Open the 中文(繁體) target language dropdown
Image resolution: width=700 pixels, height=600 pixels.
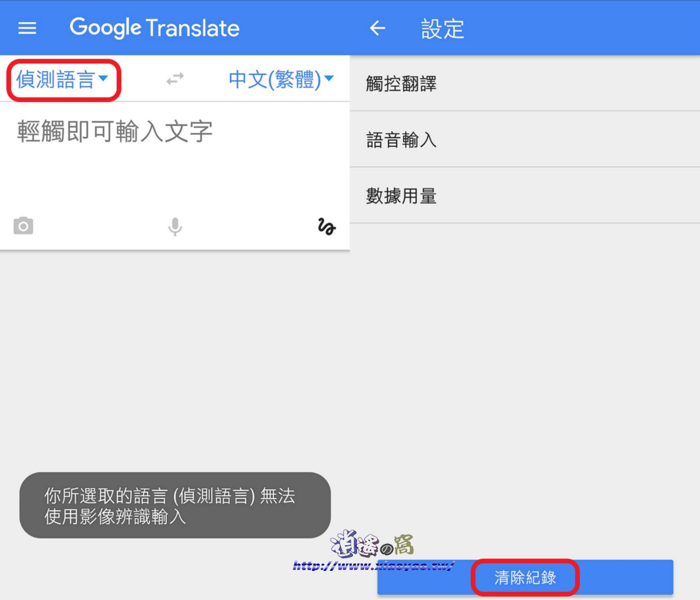[x=281, y=79]
